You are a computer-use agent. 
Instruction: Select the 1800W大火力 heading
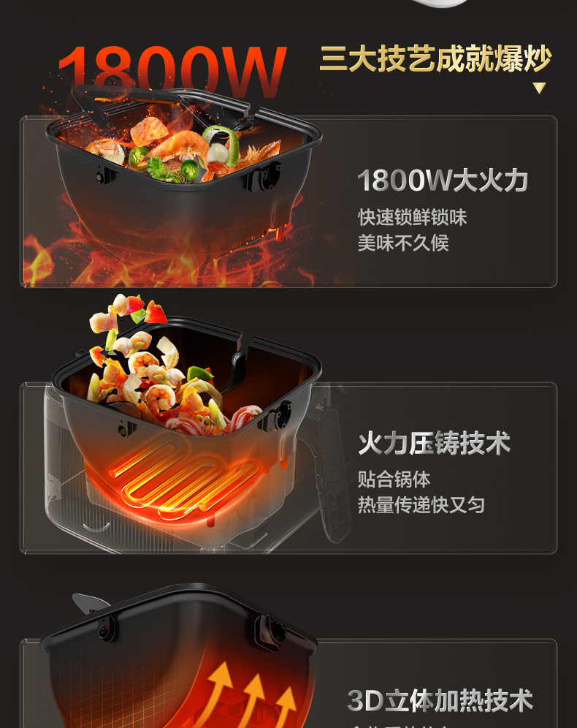(443, 180)
